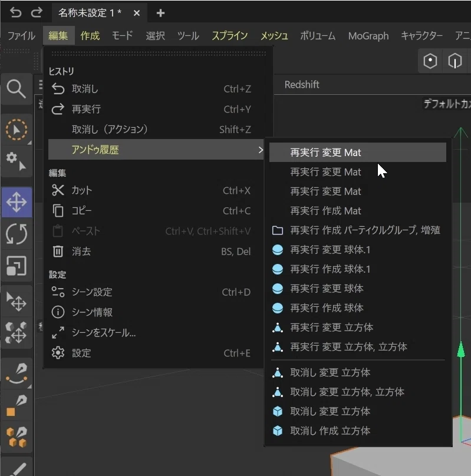Add a new document tab with plus
The image size is (471, 476).
[x=160, y=13]
